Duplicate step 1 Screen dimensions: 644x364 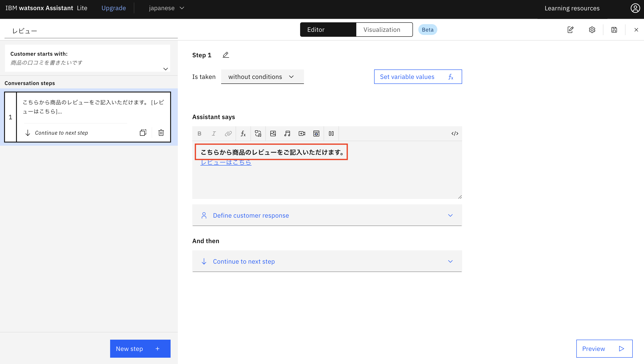point(143,133)
